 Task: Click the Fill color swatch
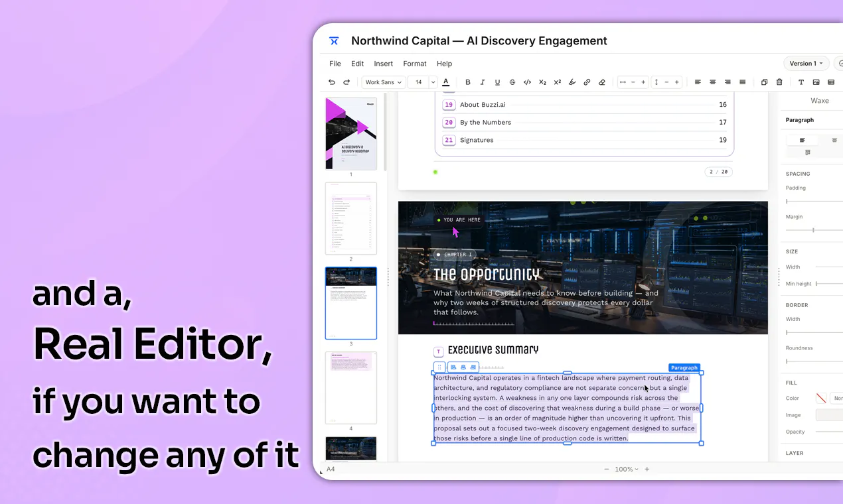[821, 398]
